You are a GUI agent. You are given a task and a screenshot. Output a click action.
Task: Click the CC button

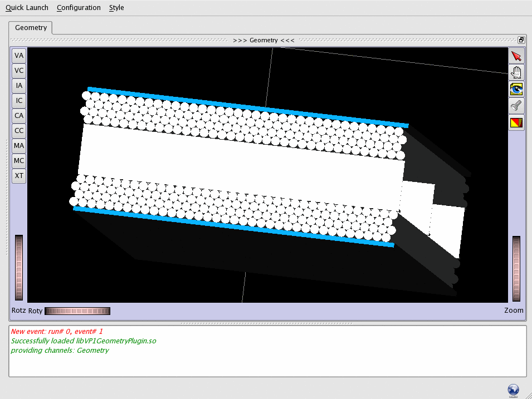[19, 131]
